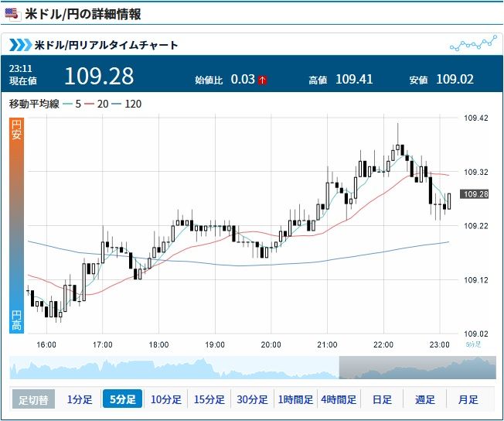Toggle the 5-period moving average legend
Viewport: 504px width, 421px height.
72,104
